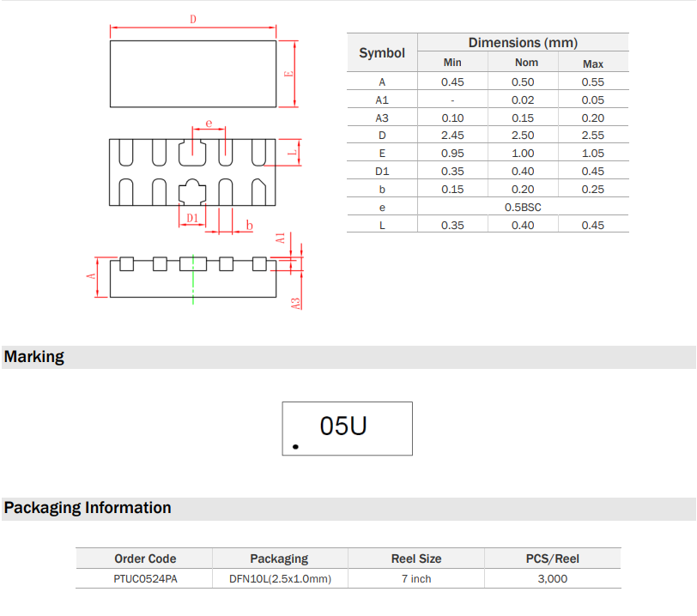Click order code PTUC0524PA
This screenshot has height=616, width=697.
coord(145,579)
